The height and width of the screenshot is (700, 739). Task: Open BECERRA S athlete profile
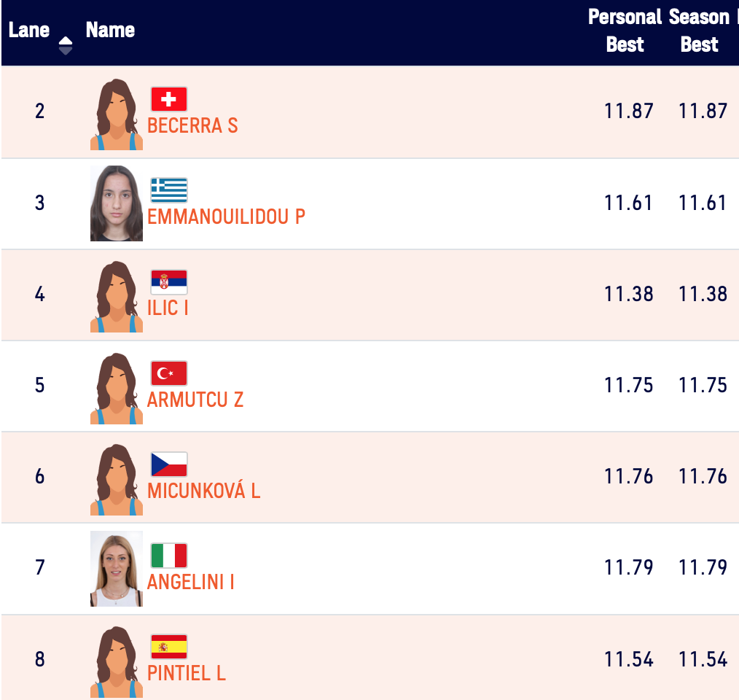click(192, 125)
